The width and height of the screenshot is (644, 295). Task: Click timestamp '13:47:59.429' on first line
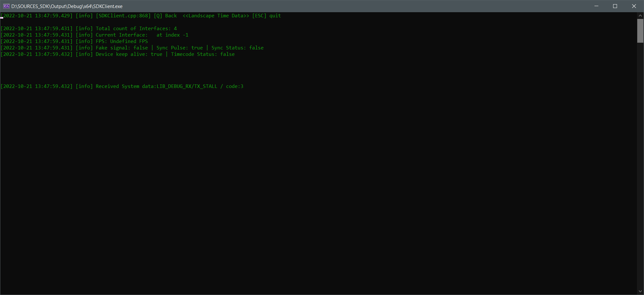pyautogui.click(x=52, y=16)
